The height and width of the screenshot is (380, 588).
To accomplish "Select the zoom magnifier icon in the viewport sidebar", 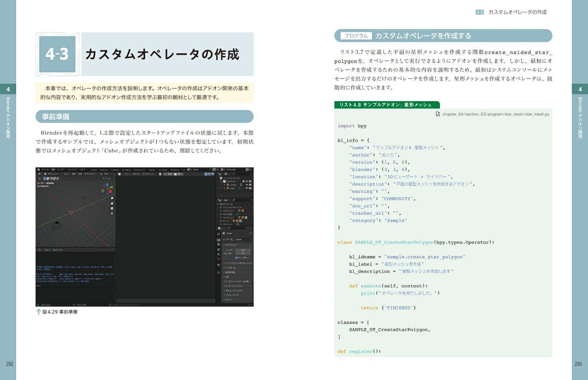I will (x=112, y=198).
